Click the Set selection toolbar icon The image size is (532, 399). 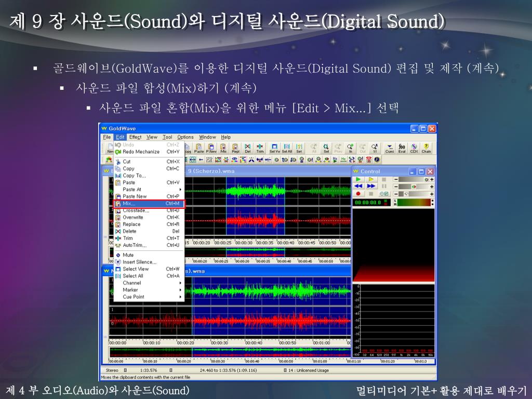point(299,148)
